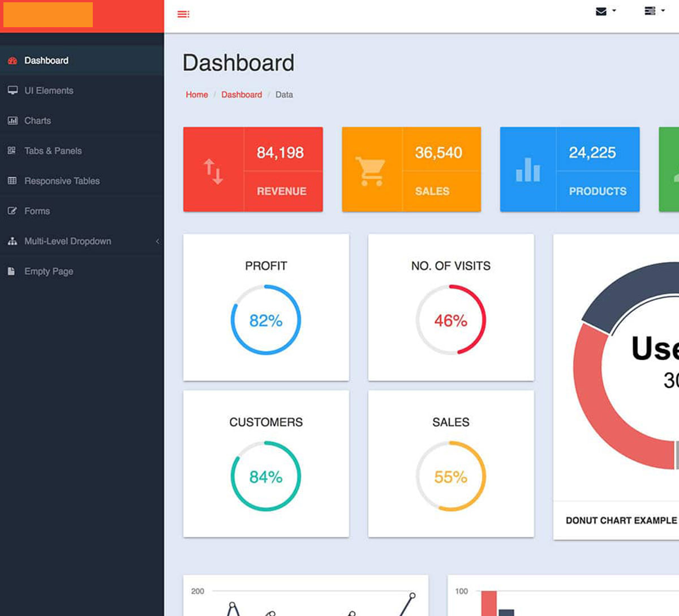Image resolution: width=679 pixels, height=616 pixels.
Task: Open the envelope messages dropdown
Action: 605,11
